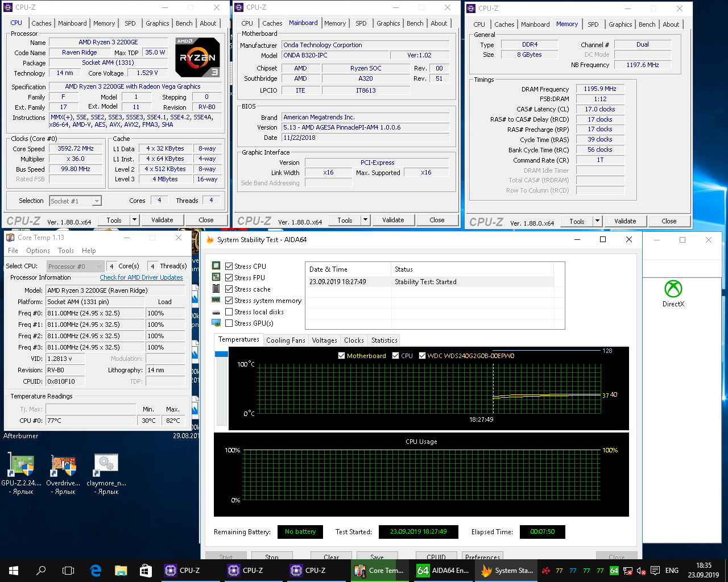Click the elapsed time 00:07:50 field
Image resolution: width=728 pixels, height=582 pixels.
point(542,532)
